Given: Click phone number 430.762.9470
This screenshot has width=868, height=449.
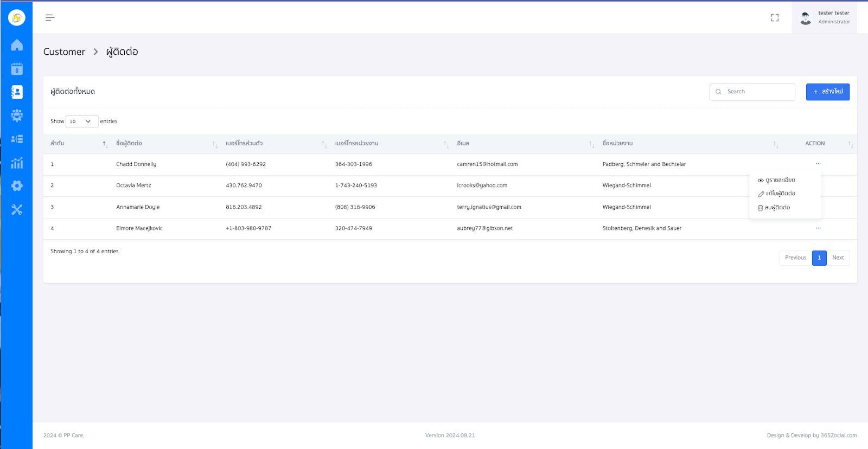Looking at the screenshot, I should point(244,185).
